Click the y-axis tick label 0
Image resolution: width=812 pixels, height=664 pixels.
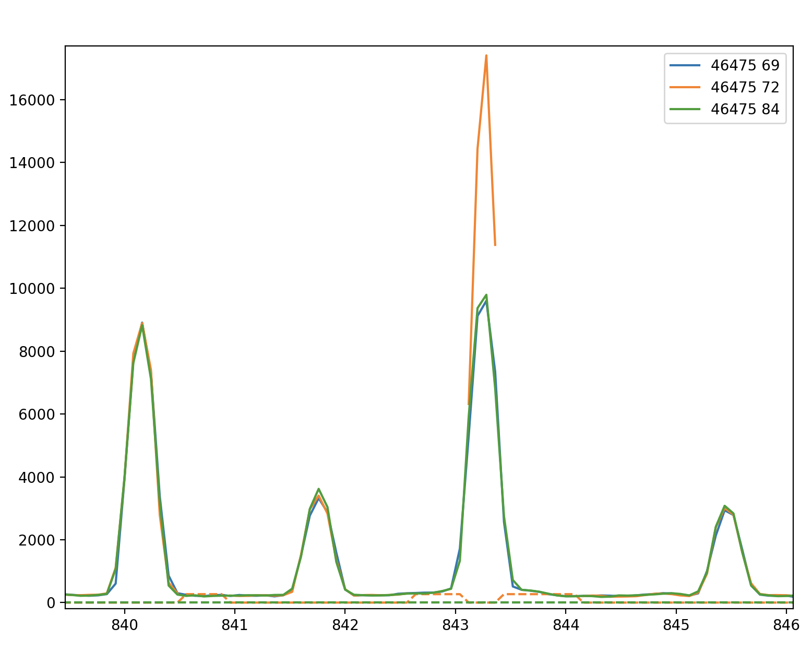51,603
